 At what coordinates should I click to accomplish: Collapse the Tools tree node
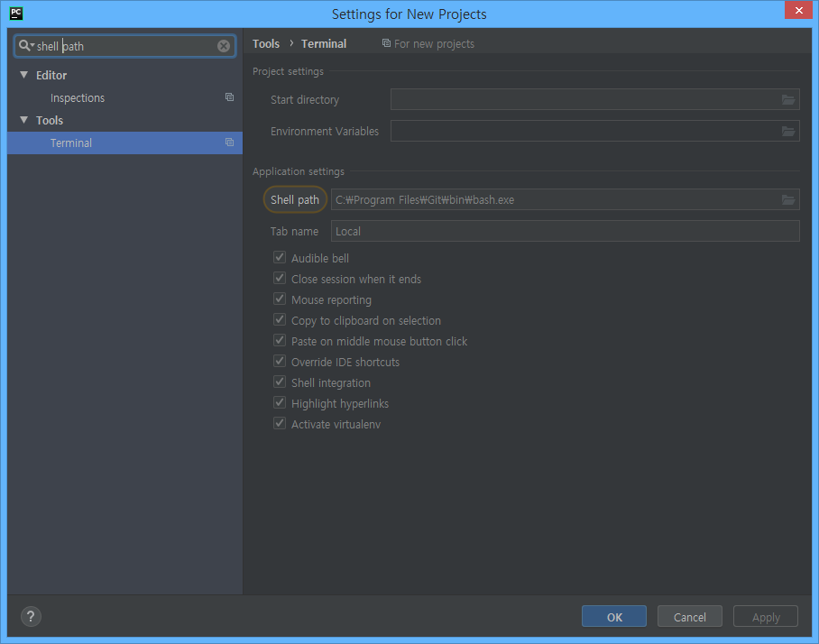(x=23, y=120)
